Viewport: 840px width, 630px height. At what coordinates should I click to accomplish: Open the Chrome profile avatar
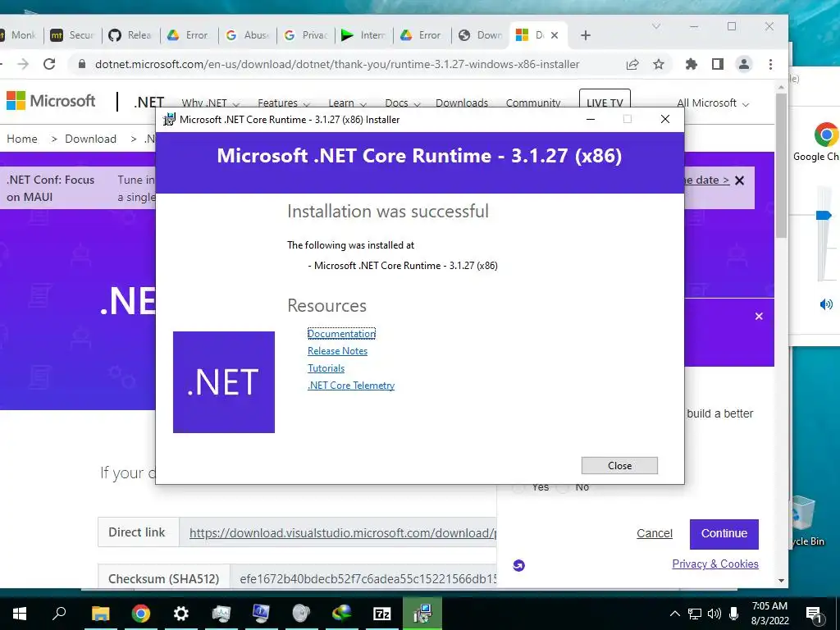tap(743, 64)
